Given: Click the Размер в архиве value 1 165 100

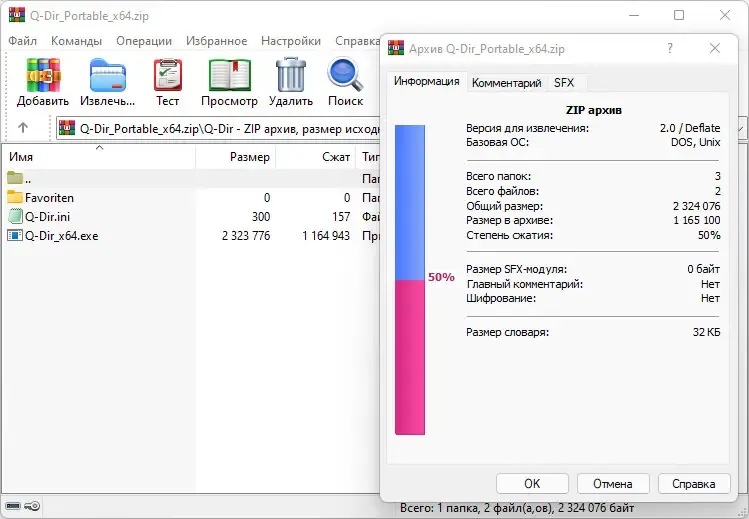Looking at the screenshot, I should (x=696, y=220).
